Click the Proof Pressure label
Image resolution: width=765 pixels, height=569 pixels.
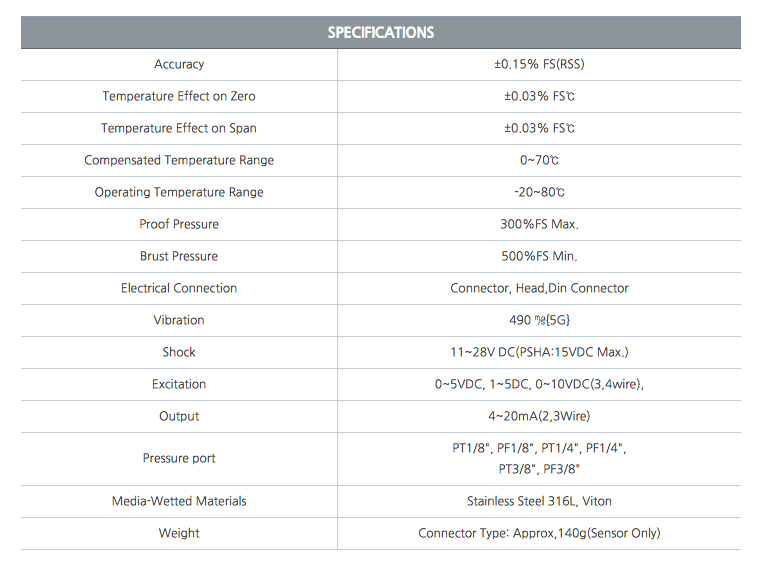[179, 224]
